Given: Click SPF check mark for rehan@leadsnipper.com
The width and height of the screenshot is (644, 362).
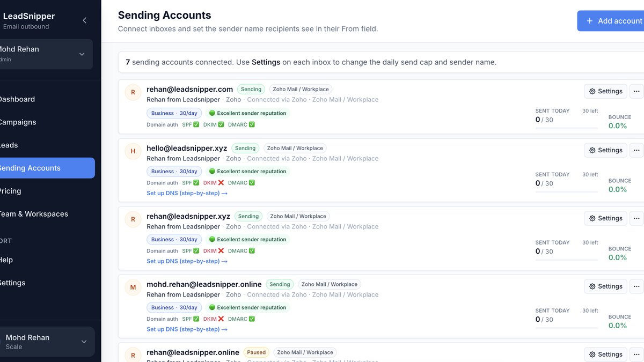Looking at the screenshot, I should (x=196, y=125).
